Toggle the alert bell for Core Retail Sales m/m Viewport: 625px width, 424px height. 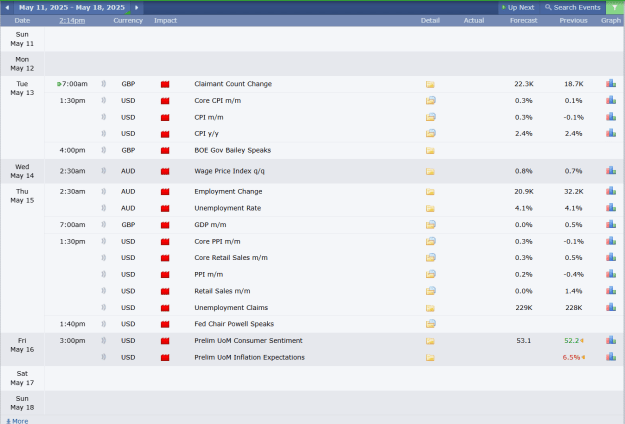(104, 258)
